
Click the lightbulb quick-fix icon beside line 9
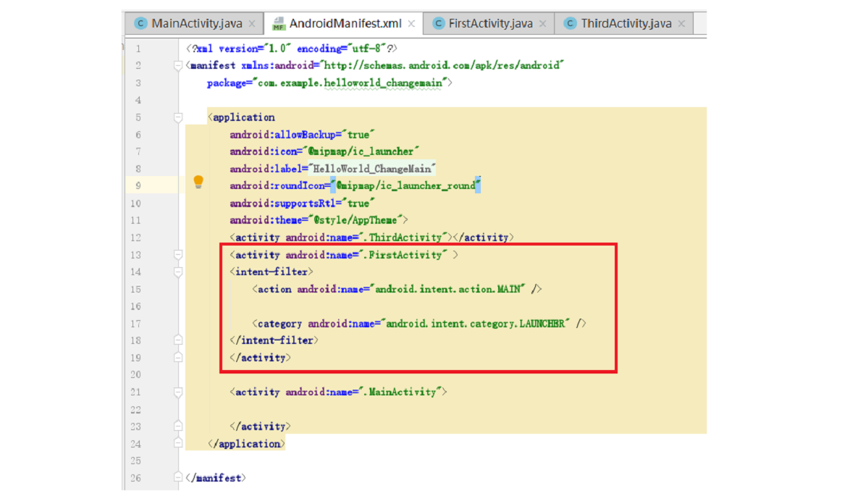coord(200,182)
